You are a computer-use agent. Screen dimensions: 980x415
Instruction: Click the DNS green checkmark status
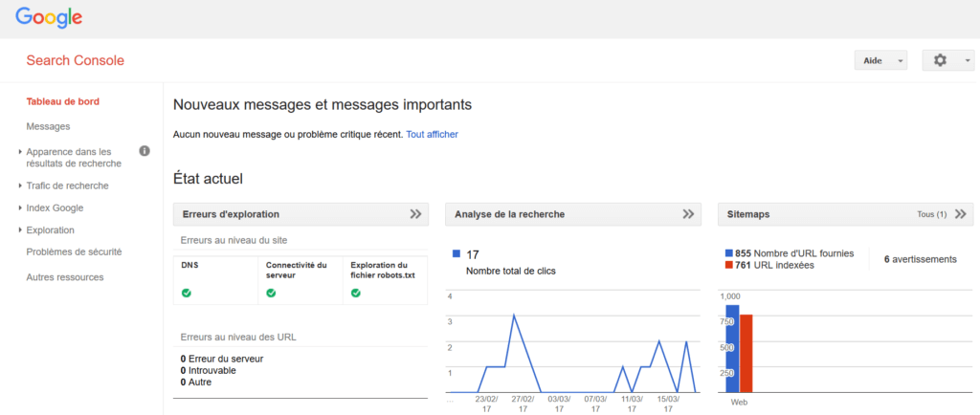tap(187, 293)
